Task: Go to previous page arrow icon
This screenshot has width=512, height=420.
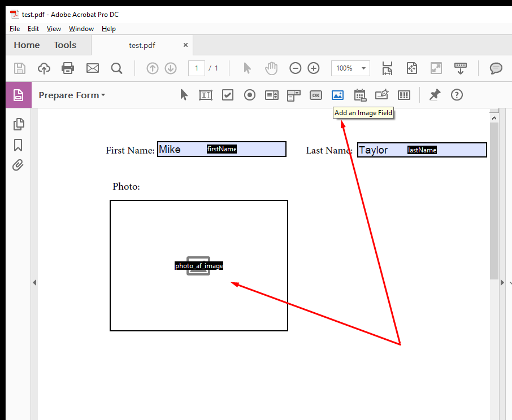Action: click(153, 68)
